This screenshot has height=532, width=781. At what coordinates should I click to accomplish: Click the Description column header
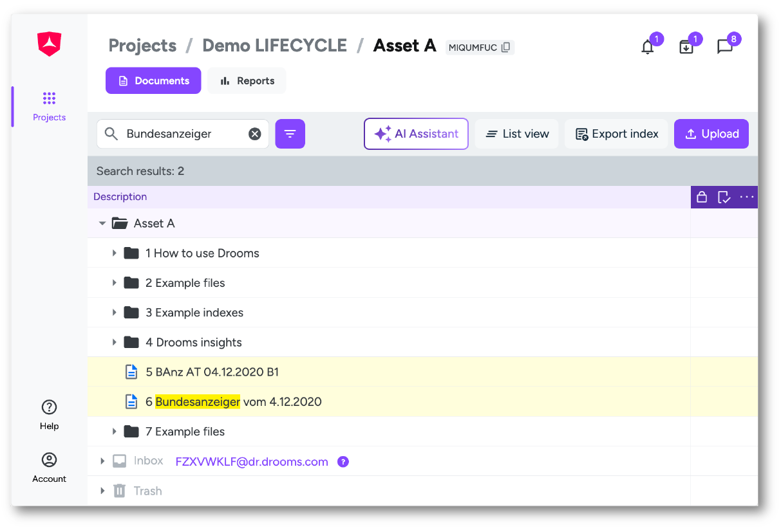click(120, 197)
